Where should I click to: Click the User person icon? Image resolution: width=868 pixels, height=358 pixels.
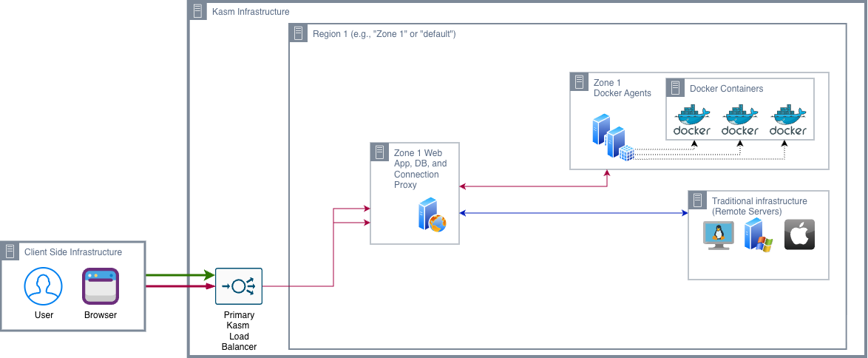pos(43,286)
